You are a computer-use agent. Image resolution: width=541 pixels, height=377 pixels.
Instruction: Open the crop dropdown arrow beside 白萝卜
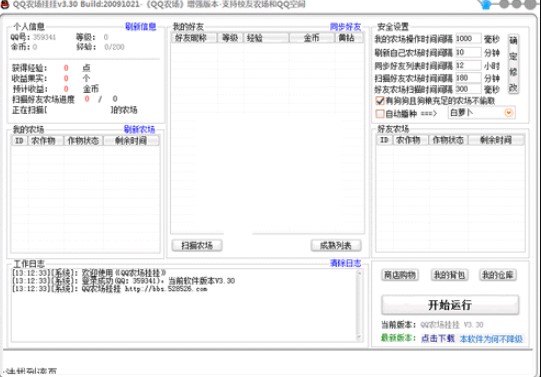[508, 113]
